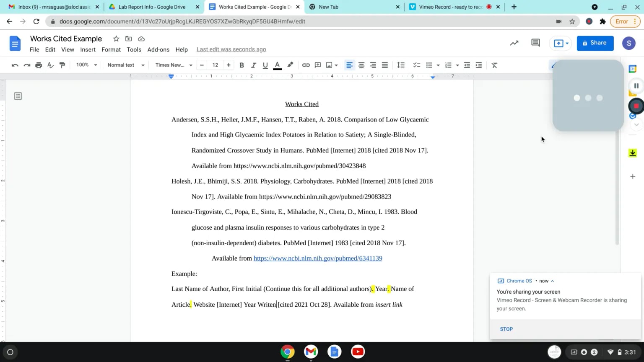Viewport: 644px width, 362px height.
Task: Set left text alignment
Action: 349,65
